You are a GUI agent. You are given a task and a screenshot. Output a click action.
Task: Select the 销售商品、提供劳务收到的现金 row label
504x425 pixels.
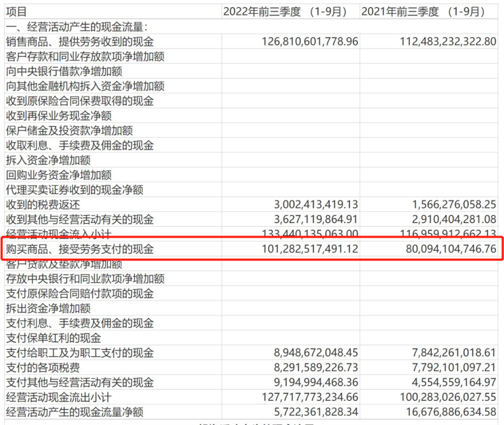pos(79,41)
